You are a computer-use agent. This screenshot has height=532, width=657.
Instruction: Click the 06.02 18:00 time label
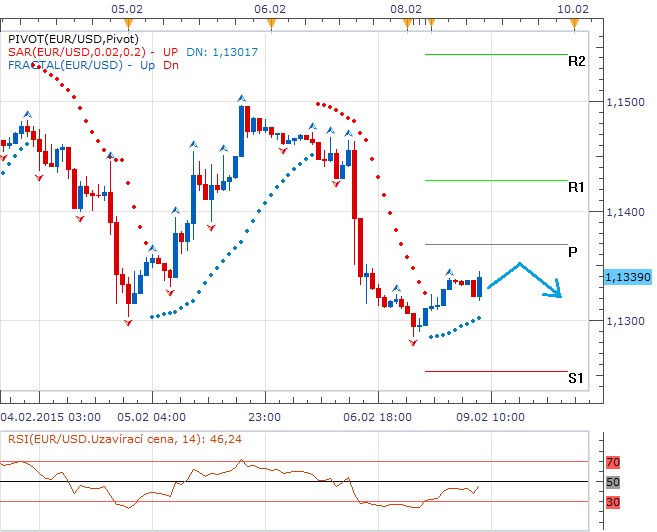pos(377,417)
